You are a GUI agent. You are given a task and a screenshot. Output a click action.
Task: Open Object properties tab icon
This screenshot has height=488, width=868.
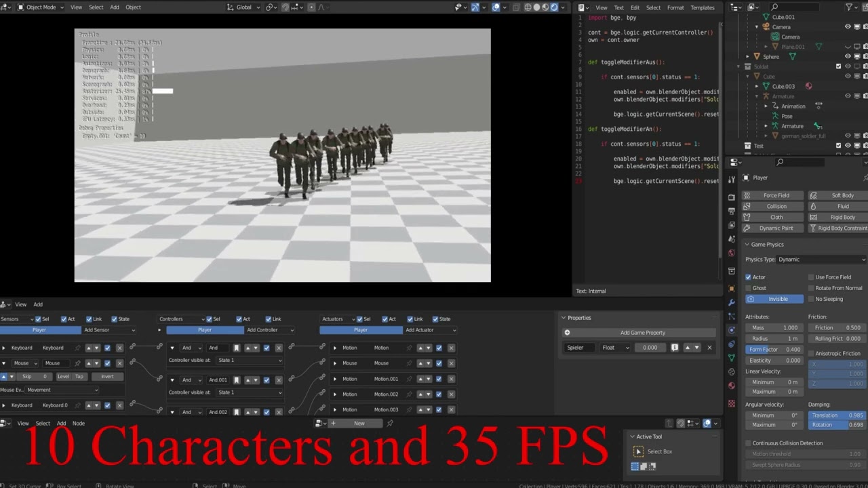(x=732, y=289)
